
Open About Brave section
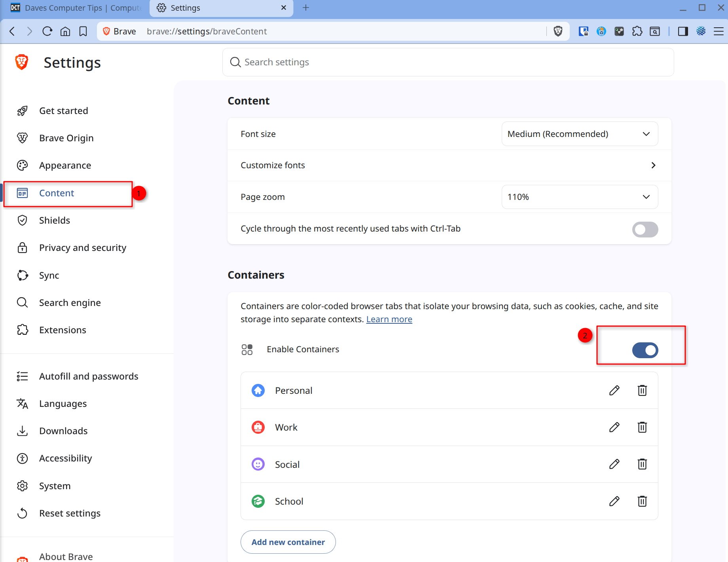point(66,556)
